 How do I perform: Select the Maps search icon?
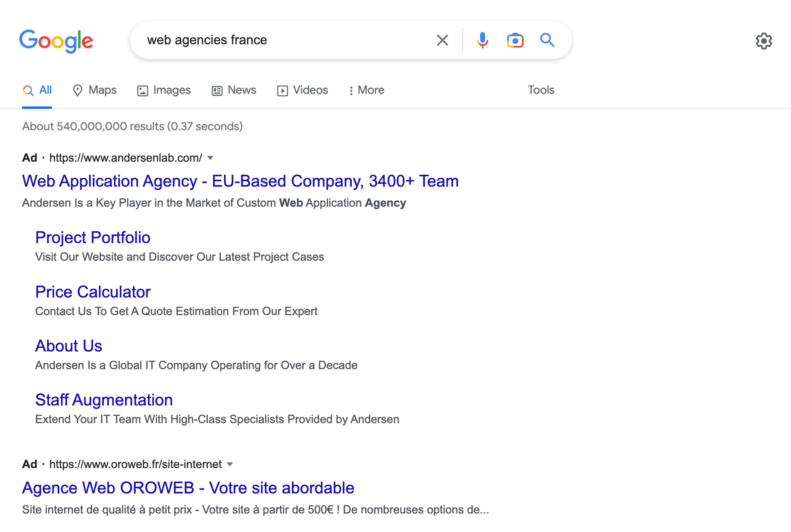[94, 90]
